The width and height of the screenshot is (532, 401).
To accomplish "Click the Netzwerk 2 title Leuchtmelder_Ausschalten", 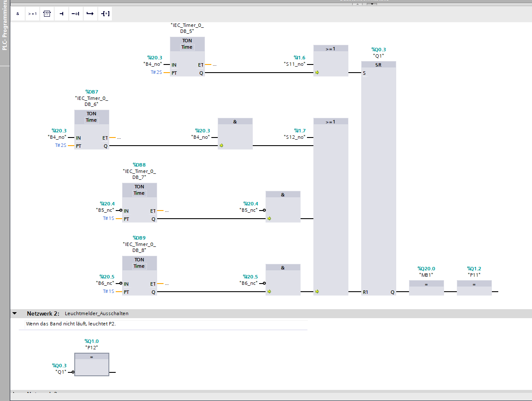I will 96,313.
